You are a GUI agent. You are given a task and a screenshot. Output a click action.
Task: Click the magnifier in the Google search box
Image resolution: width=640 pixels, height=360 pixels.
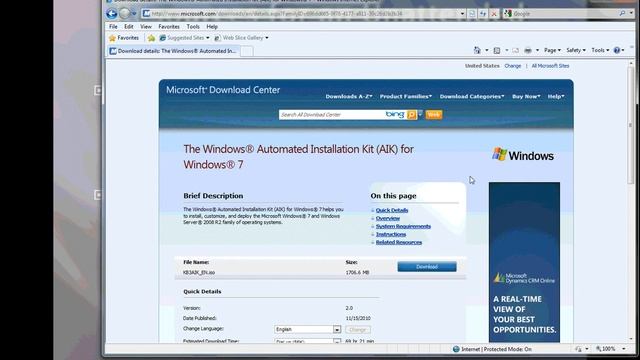622,13
